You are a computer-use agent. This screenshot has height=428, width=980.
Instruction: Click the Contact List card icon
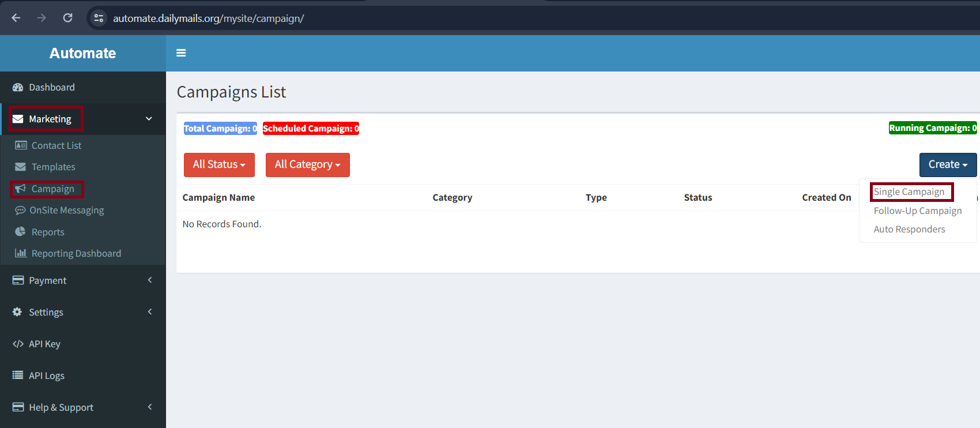(x=21, y=145)
